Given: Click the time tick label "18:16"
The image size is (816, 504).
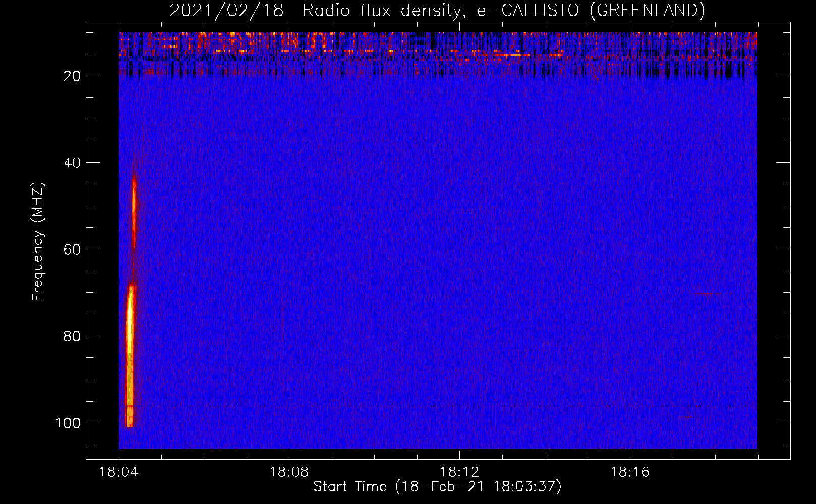Looking at the screenshot, I should click(630, 472).
